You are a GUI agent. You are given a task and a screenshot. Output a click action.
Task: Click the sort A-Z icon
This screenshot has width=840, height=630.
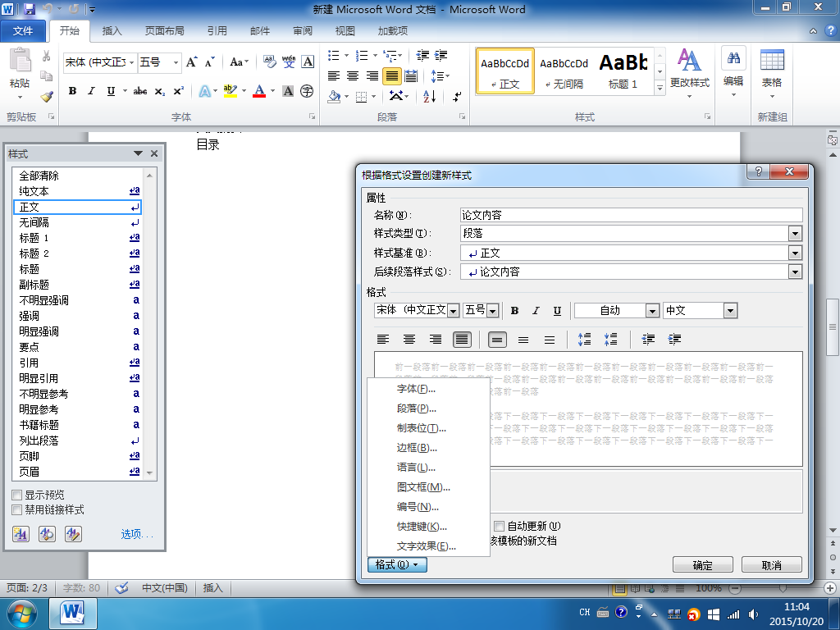pos(430,97)
